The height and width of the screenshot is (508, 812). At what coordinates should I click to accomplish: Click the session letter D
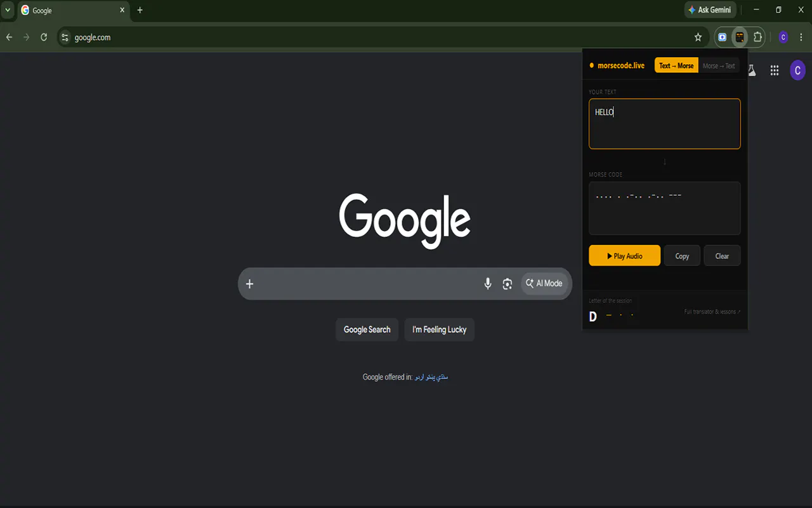click(593, 316)
